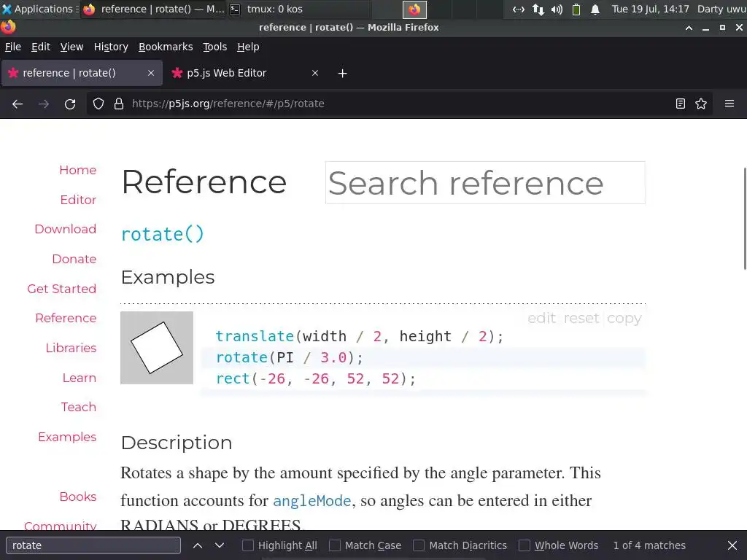Open the Books link

point(77,497)
